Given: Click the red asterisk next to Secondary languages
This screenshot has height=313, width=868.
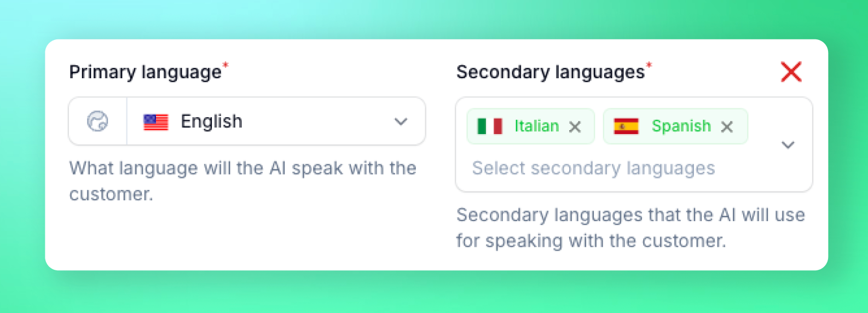Looking at the screenshot, I should [x=649, y=66].
